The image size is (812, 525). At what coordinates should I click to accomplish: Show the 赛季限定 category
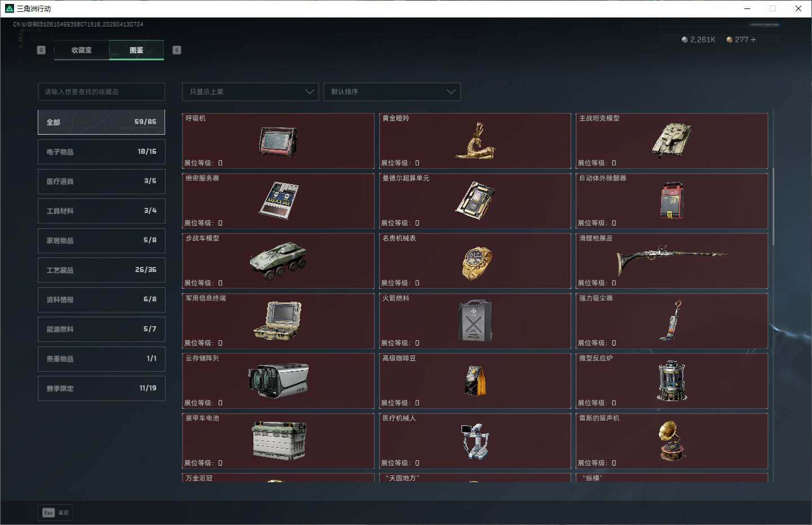click(101, 388)
